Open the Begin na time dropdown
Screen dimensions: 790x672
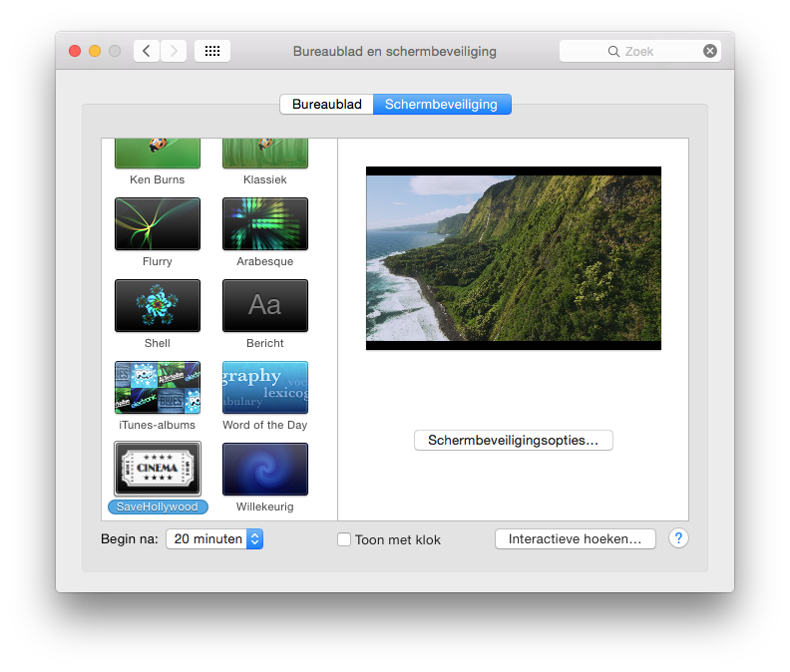pos(213,538)
